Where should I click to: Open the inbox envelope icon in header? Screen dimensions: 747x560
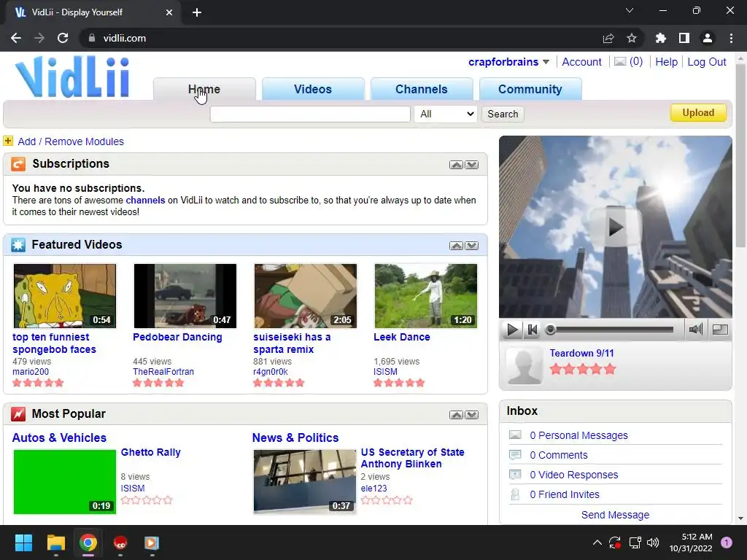click(620, 61)
